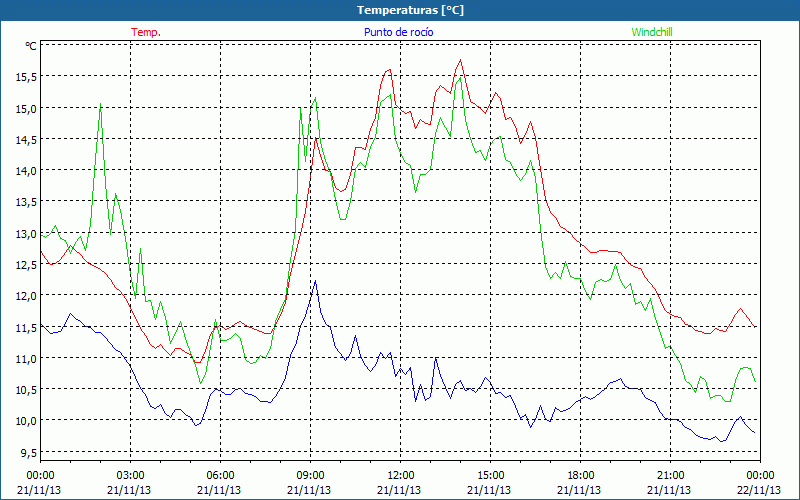Click the 21:00 time axis label
Screen dimensions: 800x500
(670, 476)
